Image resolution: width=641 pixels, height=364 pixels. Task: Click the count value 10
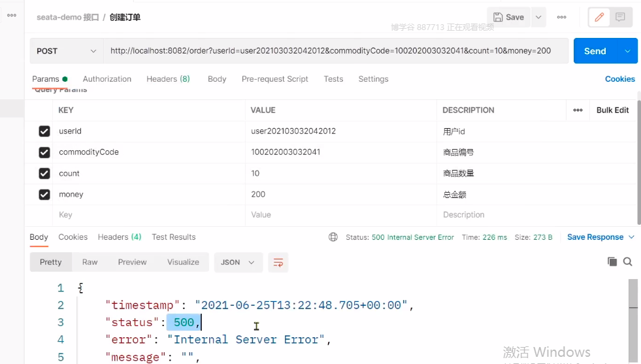coord(255,173)
